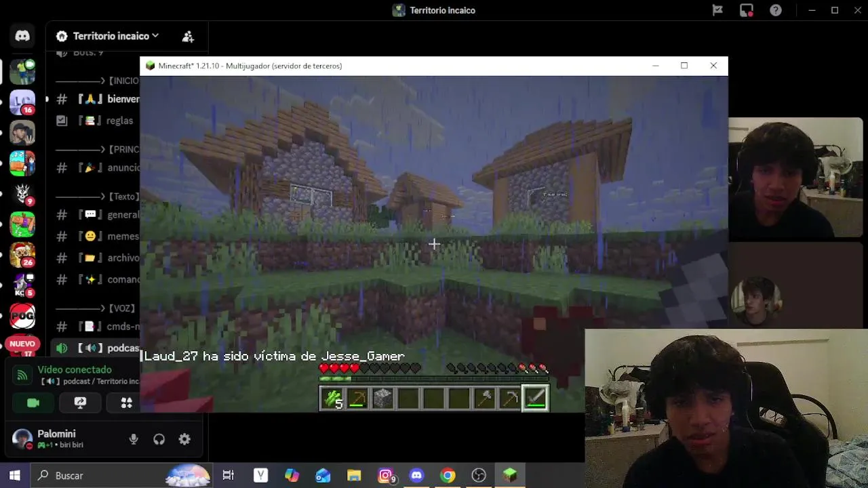
Task: Open OBS Studio from the taskbar
Action: click(x=479, y=475)
